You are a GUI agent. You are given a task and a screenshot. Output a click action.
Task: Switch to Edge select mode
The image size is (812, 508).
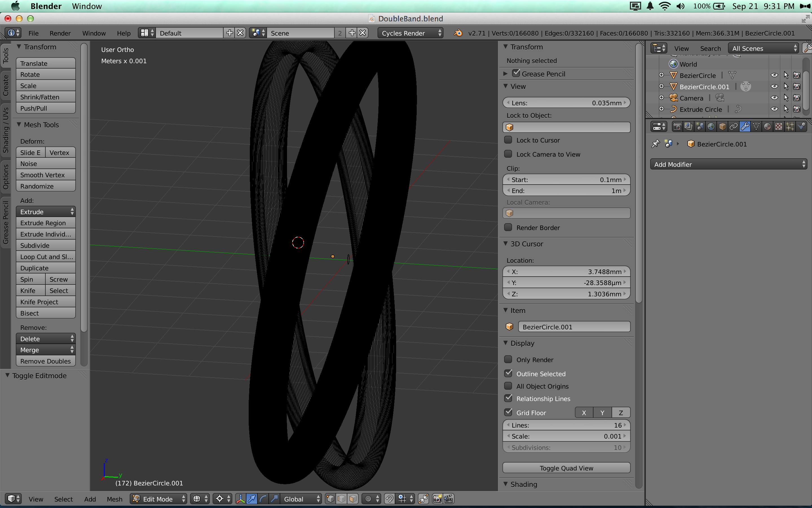tap(341, 499)
